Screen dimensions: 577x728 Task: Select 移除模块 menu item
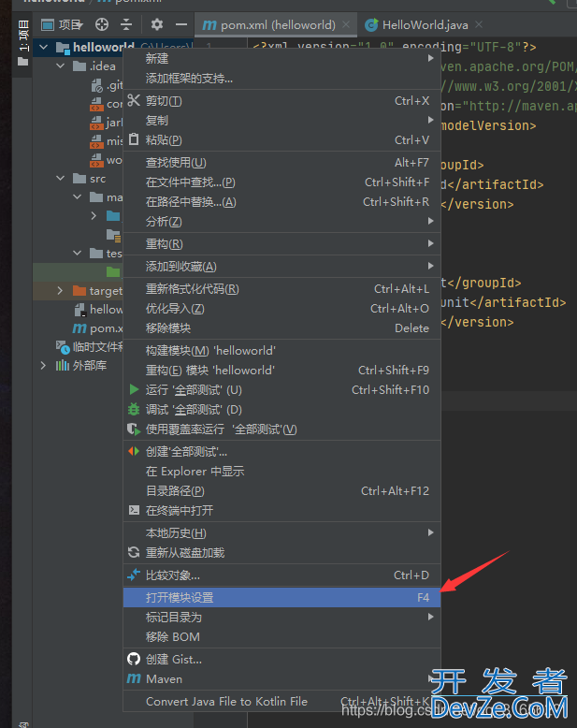[282, 328]
